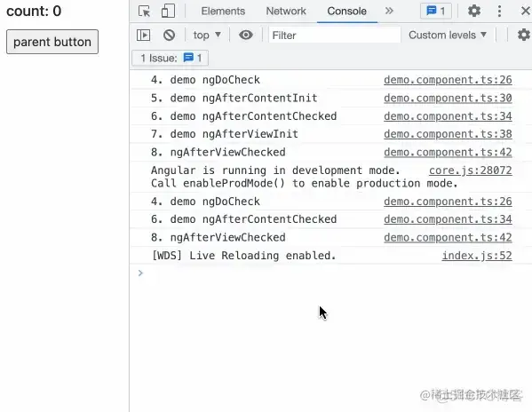Expand more DevTools tabs chevron
This screenshot has width=532, height=412.
point(389,11)
